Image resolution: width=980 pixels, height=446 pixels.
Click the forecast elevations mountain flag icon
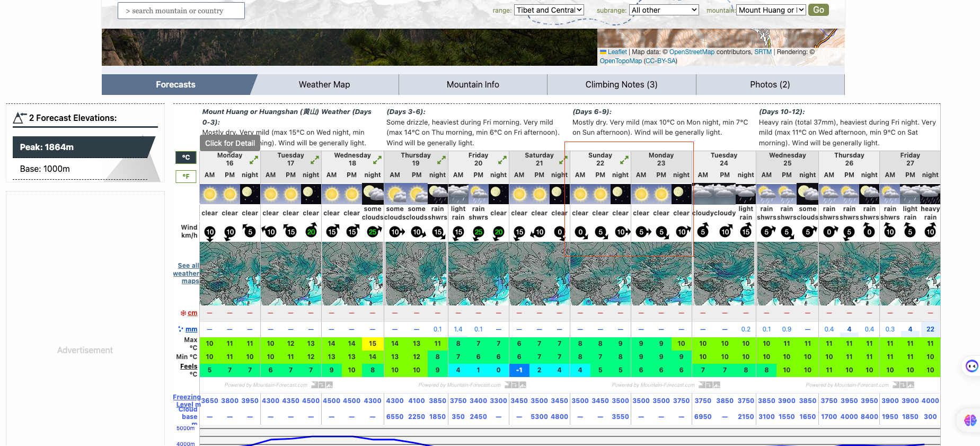click(20, 118)
